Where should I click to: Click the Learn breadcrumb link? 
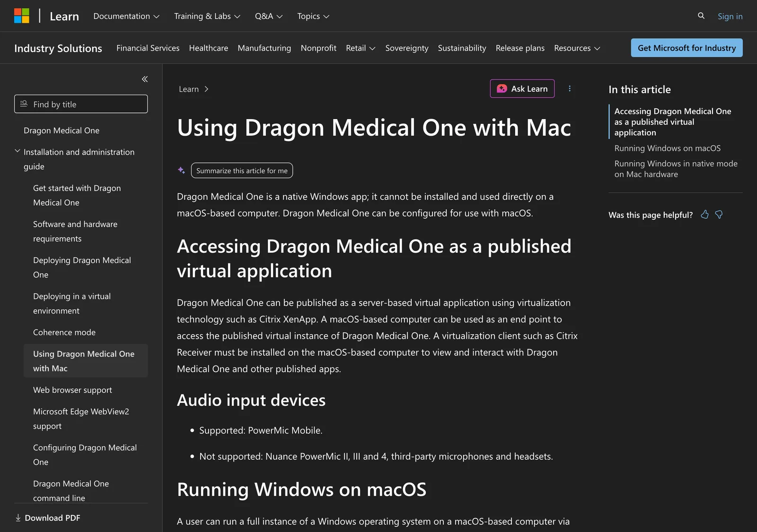point(189,89)
